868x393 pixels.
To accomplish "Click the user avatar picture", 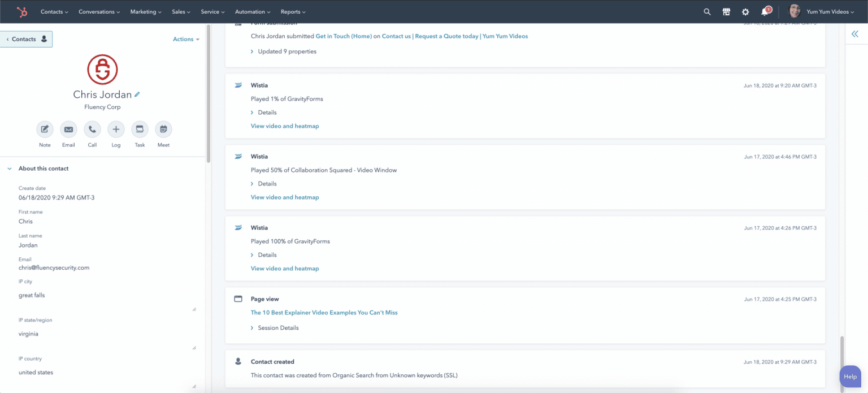I will (x=795, y=11).
